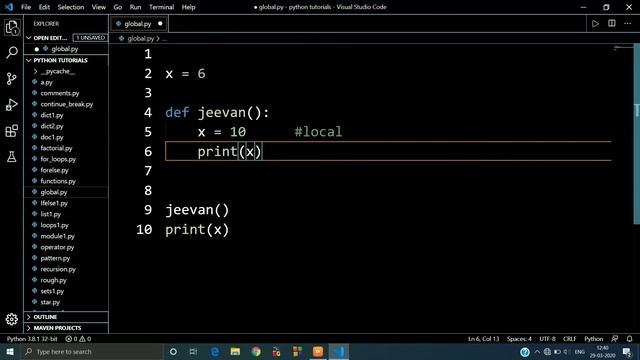Open global.py under Open Editors
This screenshot has width=640, height=360.
point(65,49)
